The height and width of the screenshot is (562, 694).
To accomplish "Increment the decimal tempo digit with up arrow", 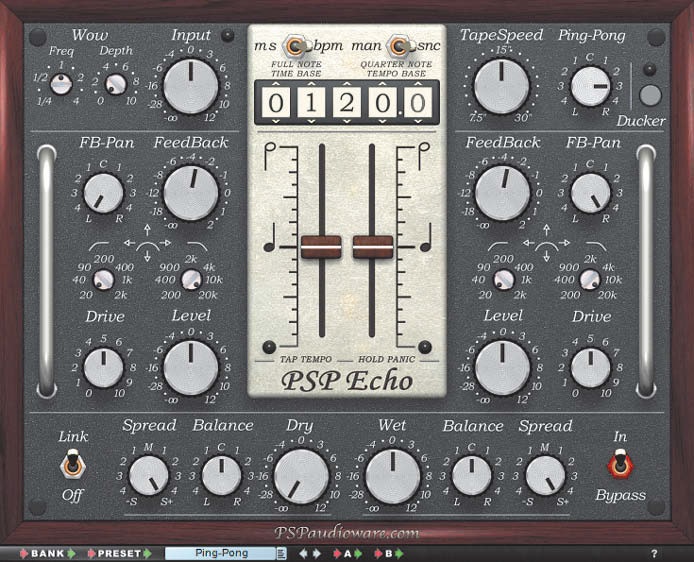I will (417, 83).
